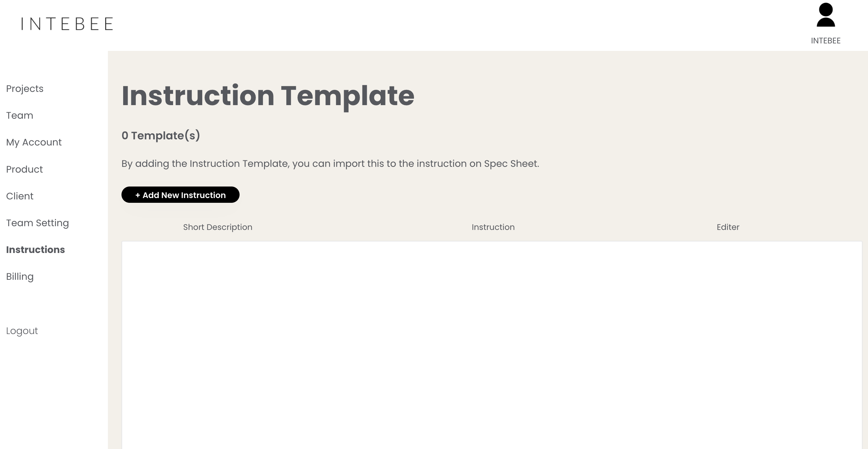Click the user profile avatar icon
868x449 pixels.
825,15
